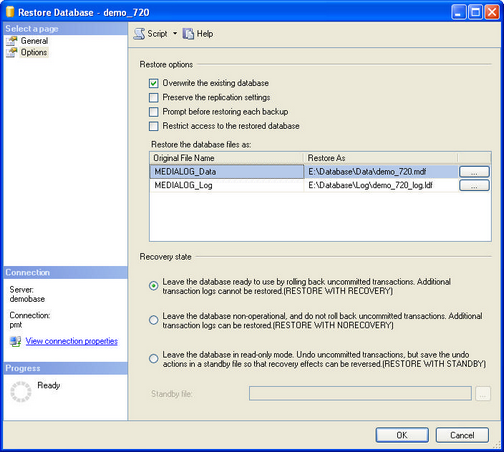Select the Options page icon
Viewport: 504px width, 452px height.
tap(11, 52)
